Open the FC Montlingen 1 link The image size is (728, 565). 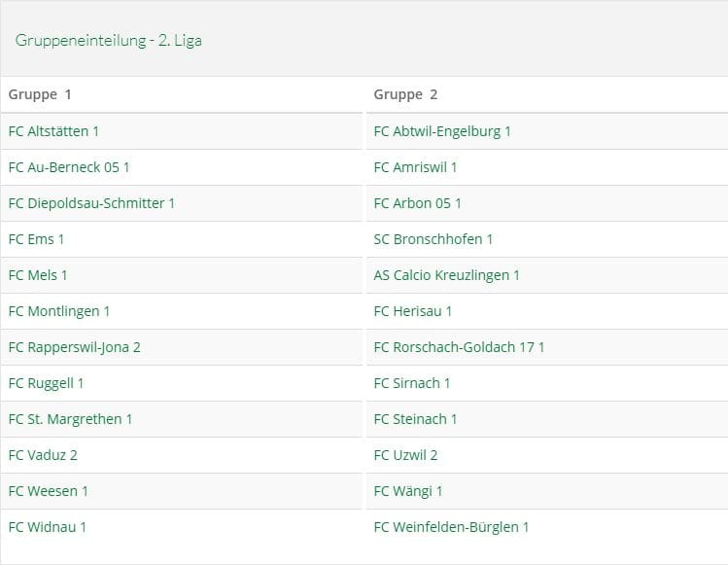tap(58, 311)
